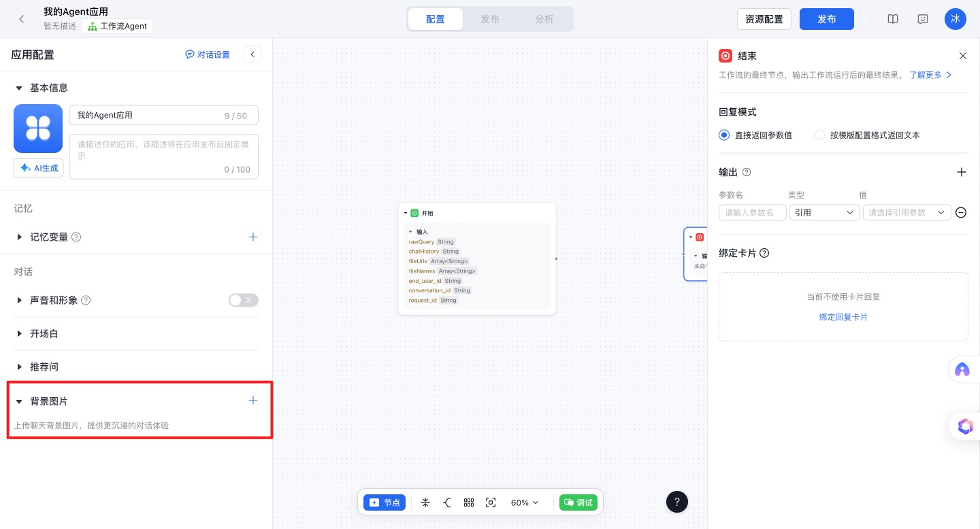Collapse the 背景图片 section
The width and height of the screenshot is (980, 529).
coord(19,401)
